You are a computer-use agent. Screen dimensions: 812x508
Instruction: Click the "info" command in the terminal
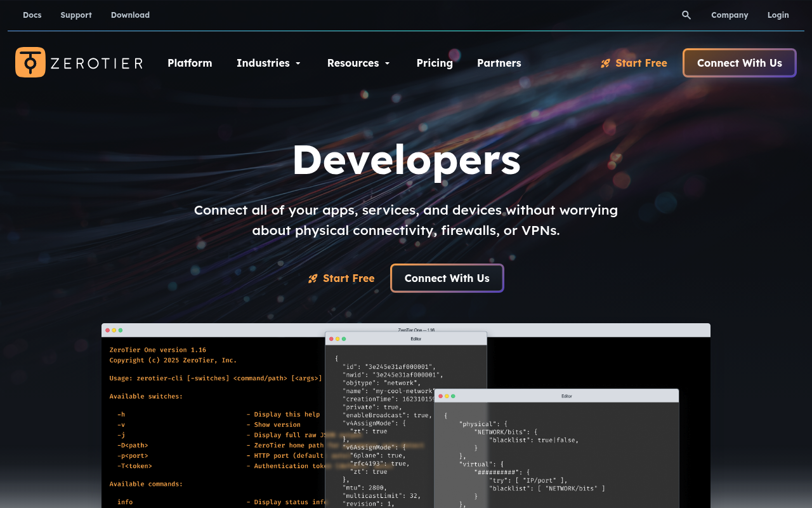coord(125,502)
